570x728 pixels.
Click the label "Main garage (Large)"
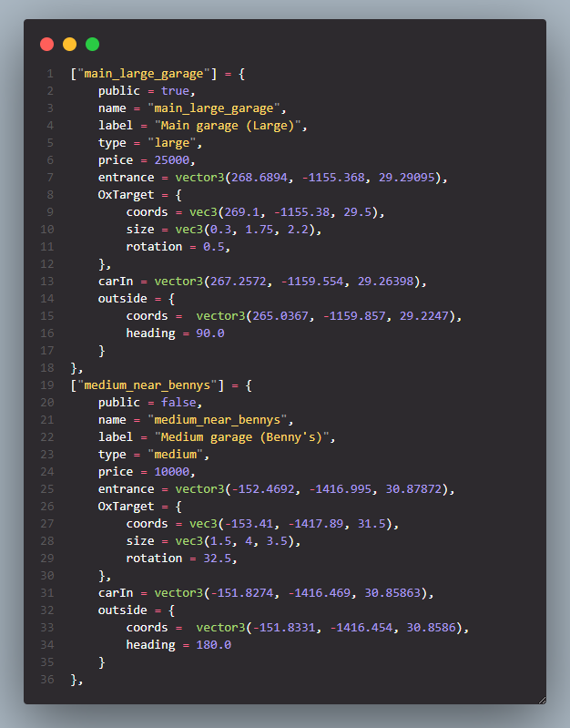point(228,126)
